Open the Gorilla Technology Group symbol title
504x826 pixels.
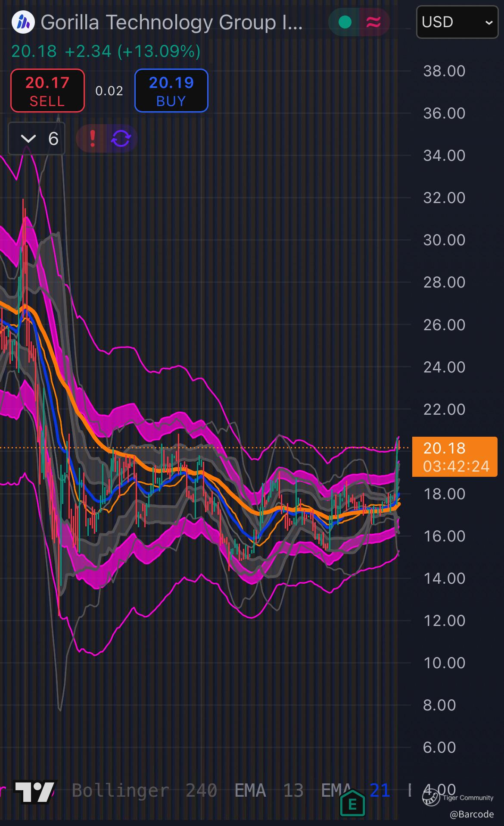click(171, 22)
